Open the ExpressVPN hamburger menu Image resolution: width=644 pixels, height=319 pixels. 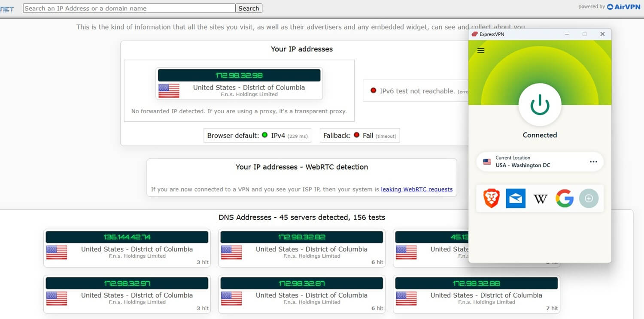481,51
